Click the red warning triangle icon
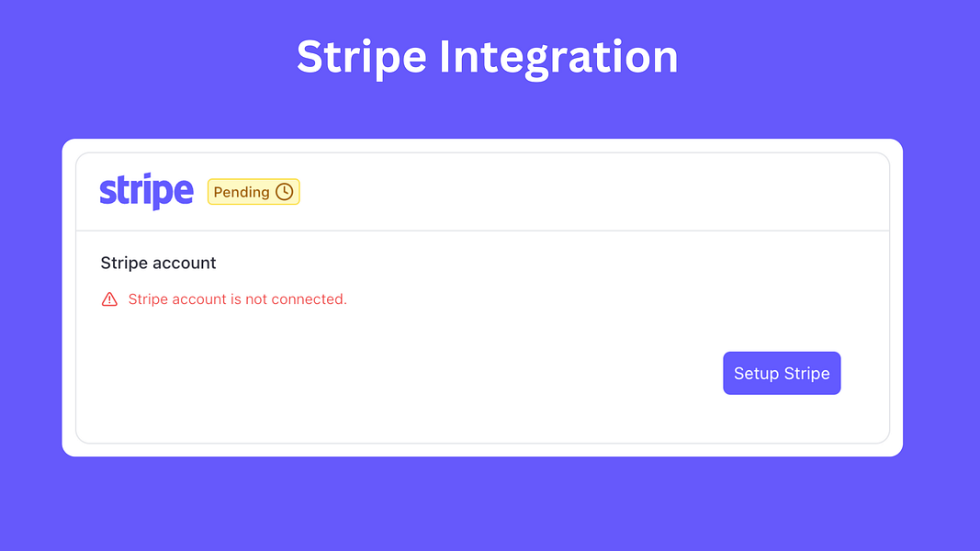 [109, 299]
